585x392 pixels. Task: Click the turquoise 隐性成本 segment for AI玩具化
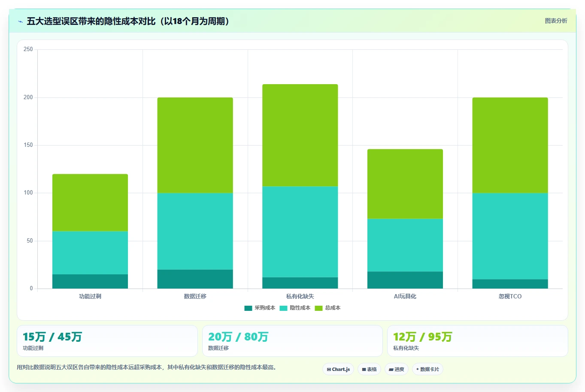(x=405, y=245)
